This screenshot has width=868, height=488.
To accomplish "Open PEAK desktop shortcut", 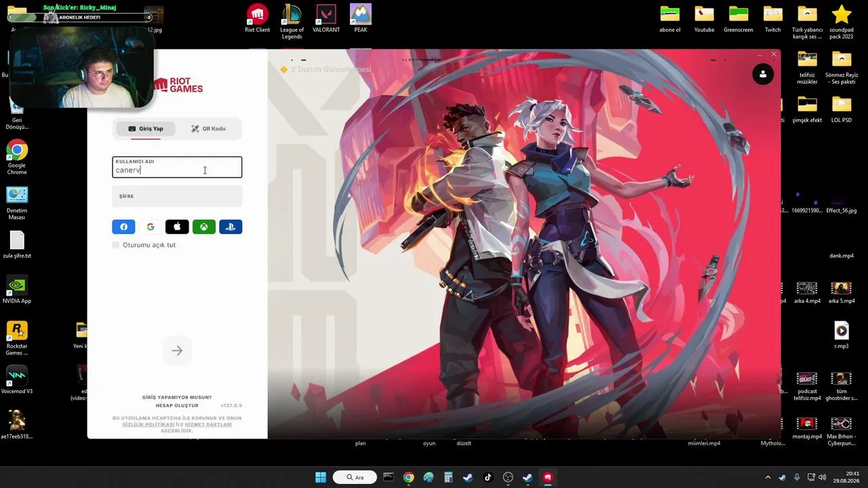I will (361, 18).
